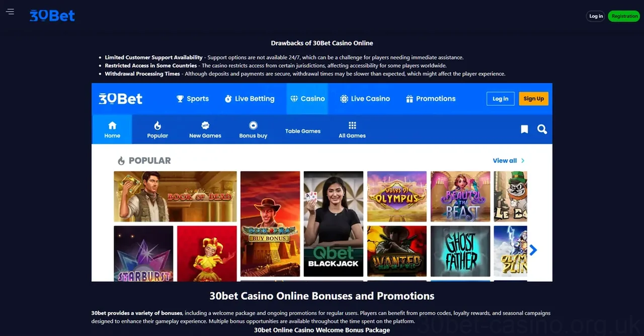The image size is (644, 336).
Task: Open the Gates of Olympus game
Action: pyautogui.click(x=397, y=196)
